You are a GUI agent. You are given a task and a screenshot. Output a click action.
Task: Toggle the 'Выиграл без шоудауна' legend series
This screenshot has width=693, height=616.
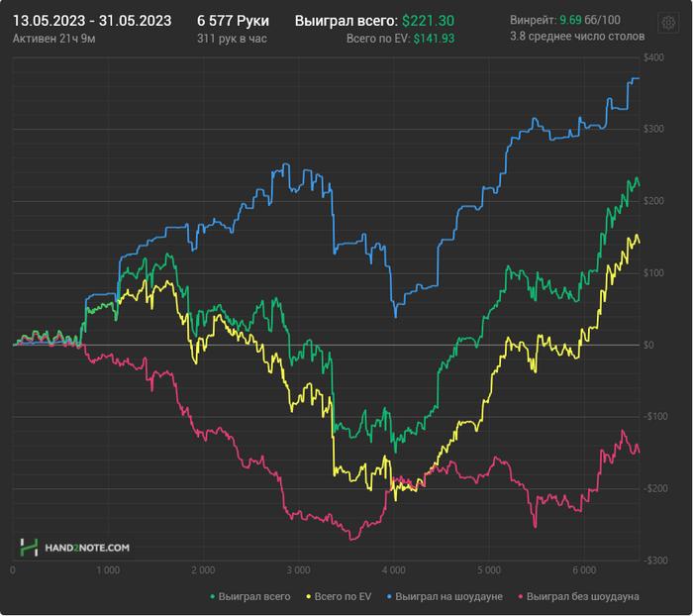click(x=579, y=596)
